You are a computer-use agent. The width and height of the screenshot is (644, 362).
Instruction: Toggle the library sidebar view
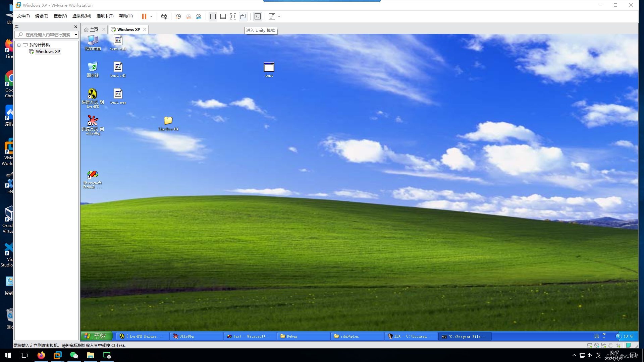point(213,16)
